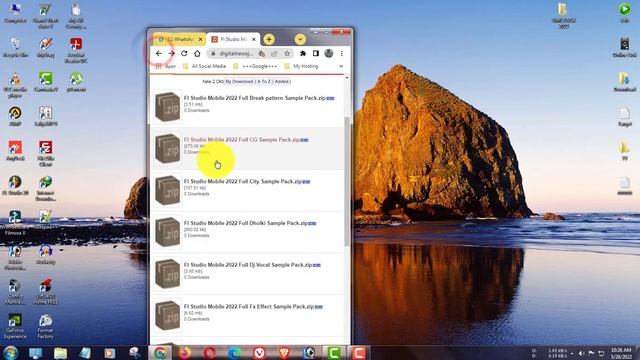
Task: Click the volume speaker tray icon
Action: click(x=582, y=353)
